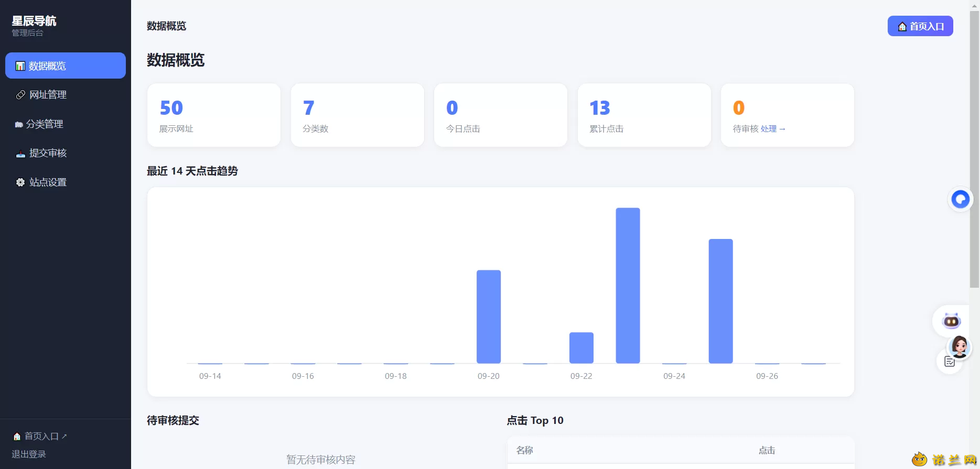Click the 点击 Top 10 section heading
The image size is (980, 469).
[535, 421]
